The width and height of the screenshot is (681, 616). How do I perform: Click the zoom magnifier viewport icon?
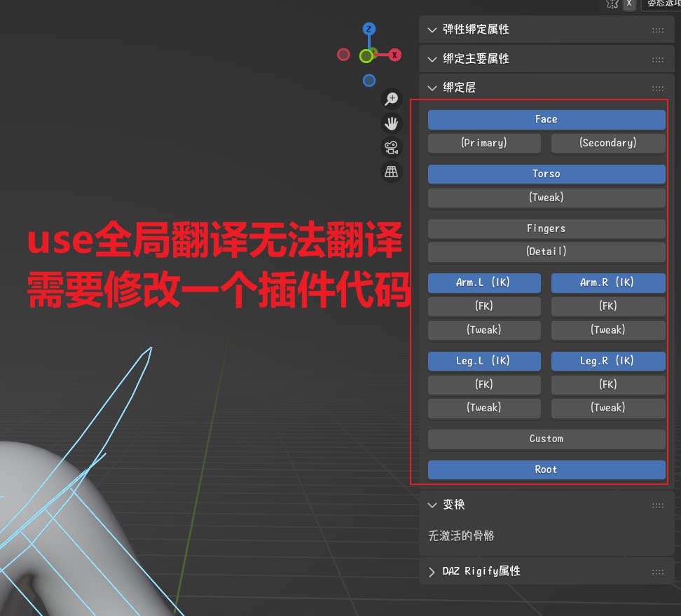coord(392,99)
